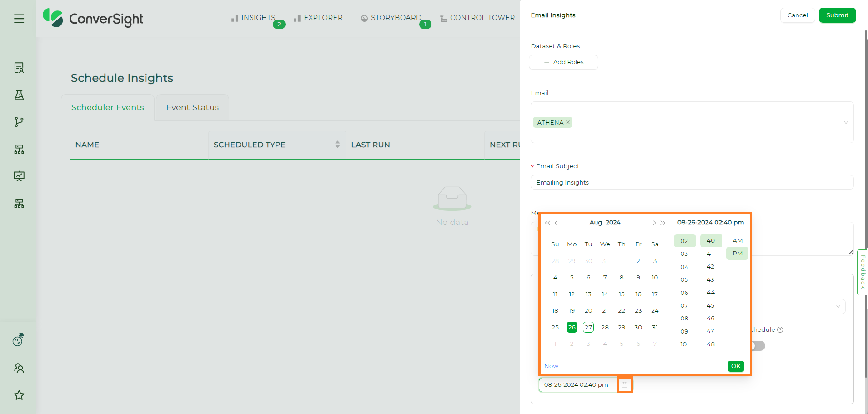868x414 pixels.
Task: Select August 27 in calendar
Action: point(588,328)
